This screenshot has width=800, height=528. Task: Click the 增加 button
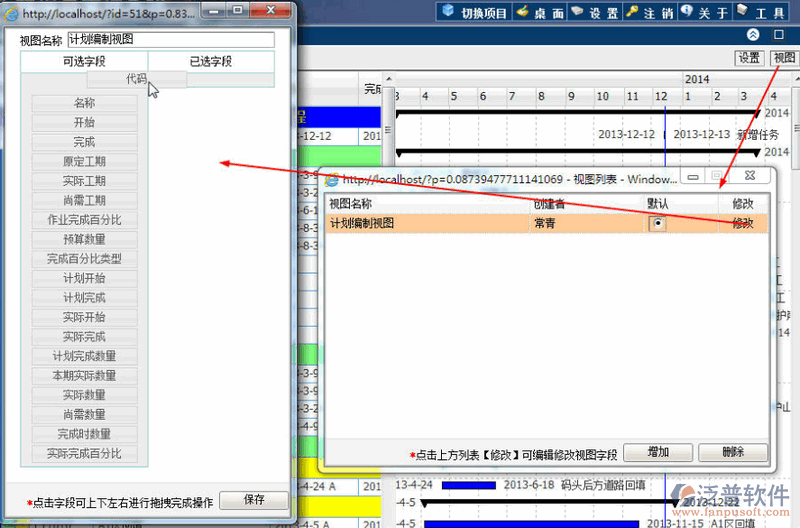658,452
